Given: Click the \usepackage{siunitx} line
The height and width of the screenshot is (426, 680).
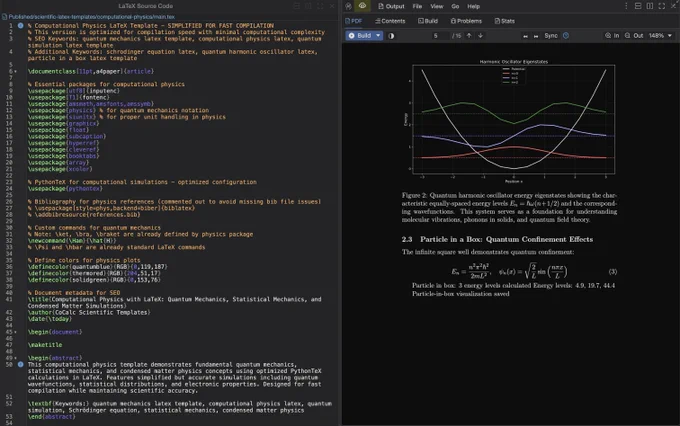Looking at the screenshot, I should coord(127,117).
